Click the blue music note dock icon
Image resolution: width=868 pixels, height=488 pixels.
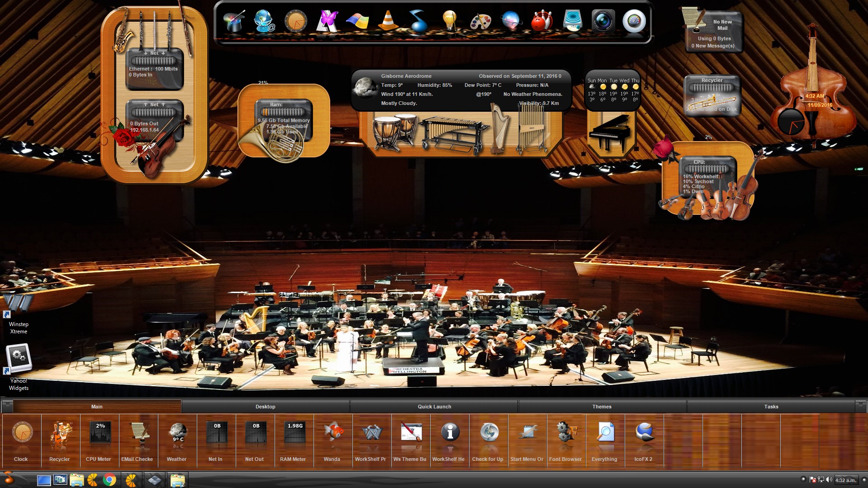click(x=418, y=21)
